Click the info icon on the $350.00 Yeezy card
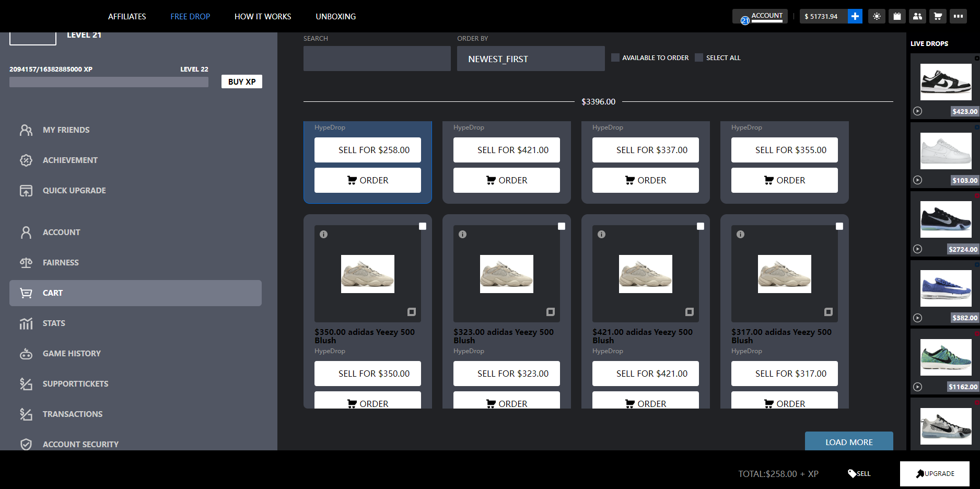Viewport: 980px width, 489px height. (x=324, y=234)
